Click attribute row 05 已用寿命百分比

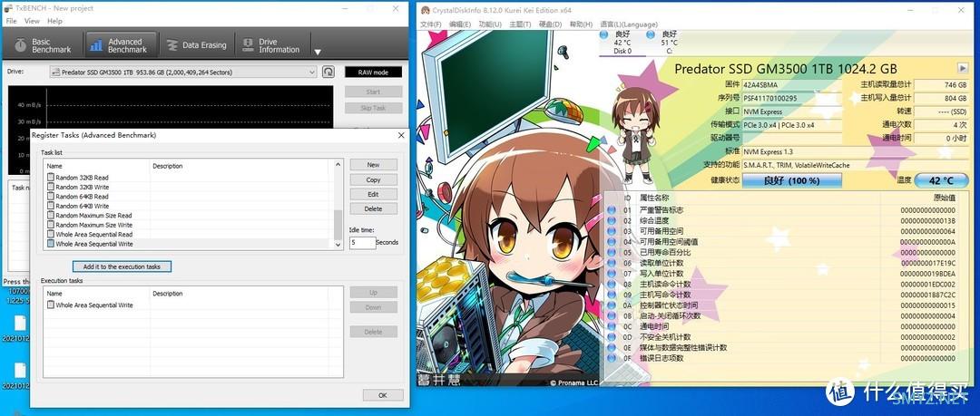tap(788, 252)
